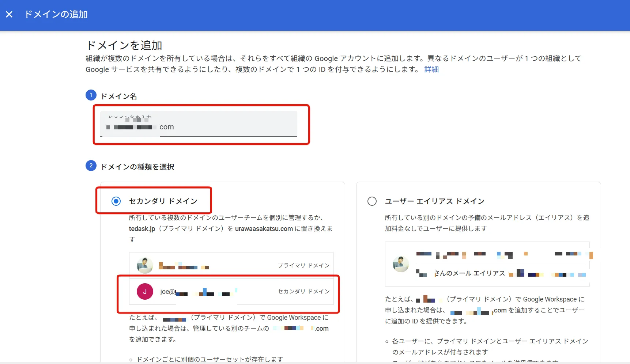Viewport: 630px width, 364px height.
Task: Click the profile photo in primary domain row
Action: coord(145,265)
